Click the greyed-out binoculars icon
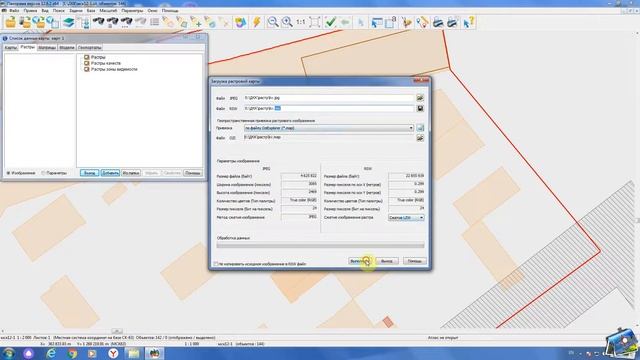The image size is (640, 360). (x=140, y=22)
